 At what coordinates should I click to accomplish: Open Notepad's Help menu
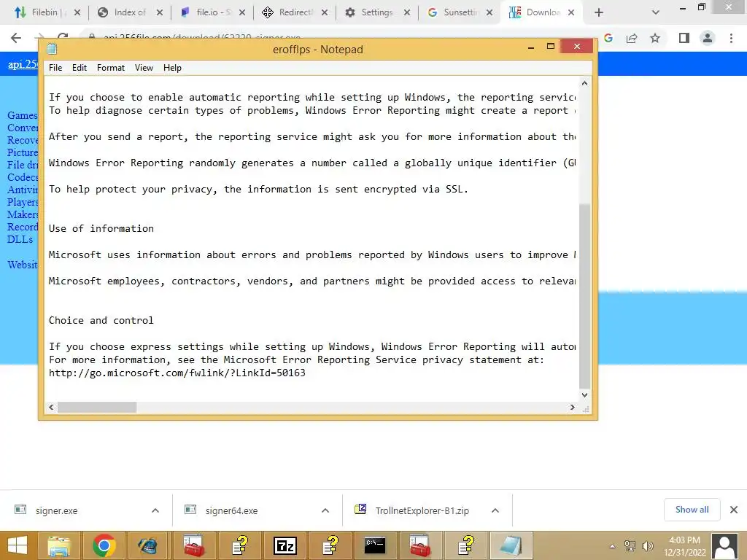coord(172,68)
